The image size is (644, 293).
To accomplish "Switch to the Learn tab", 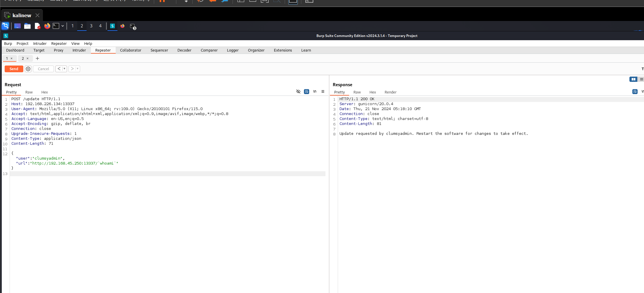I will click(x=306, y=50).
